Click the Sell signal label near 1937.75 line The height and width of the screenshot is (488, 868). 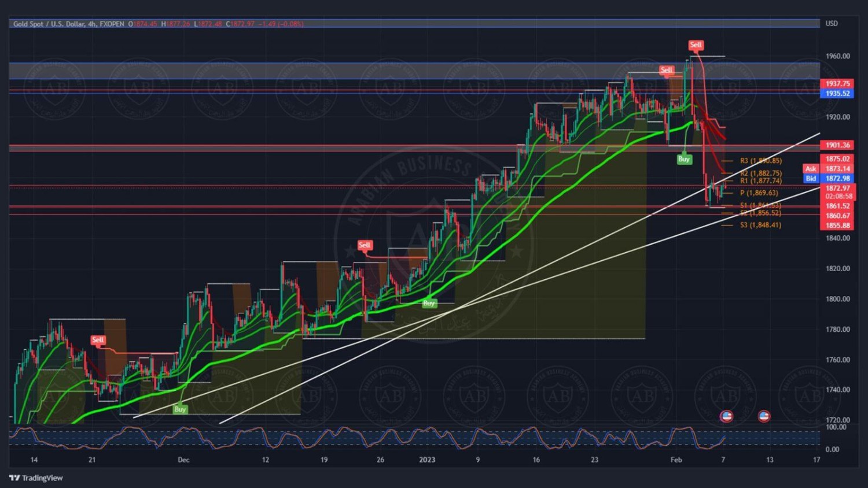click(x=667, y=70)
